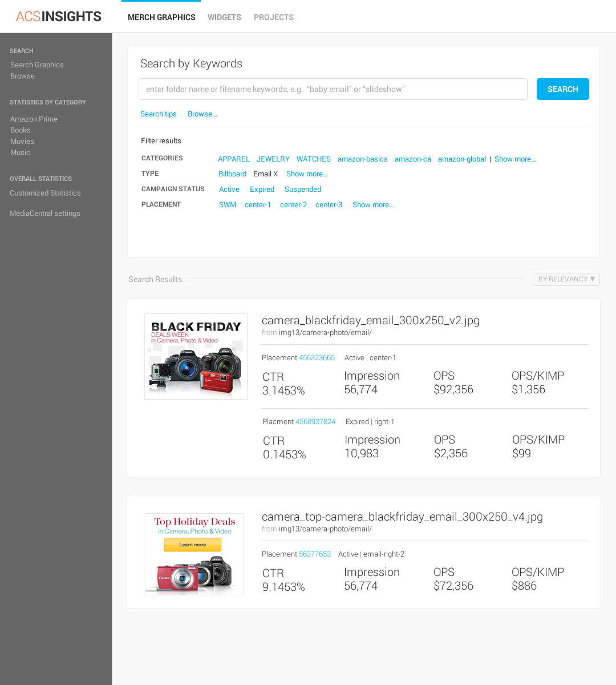This screenshot has width=616, height=685.
Task: Filter by Expired campaign status
Action: point(262,190)
